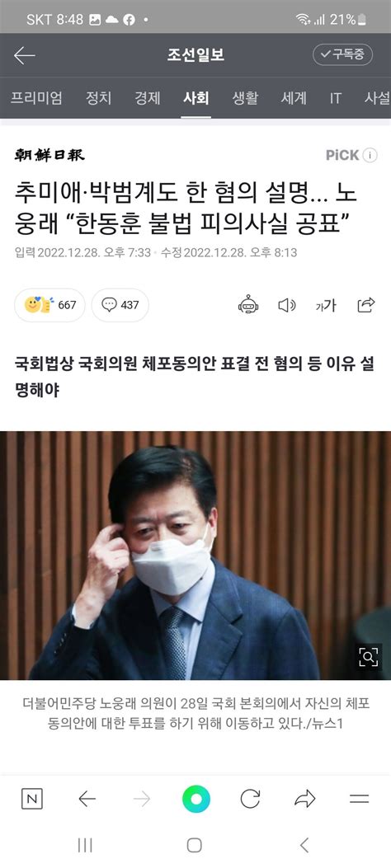Toggle the 구독중 subscription button
This screenshot has height=868, width=391.
(x=343, y=54)
